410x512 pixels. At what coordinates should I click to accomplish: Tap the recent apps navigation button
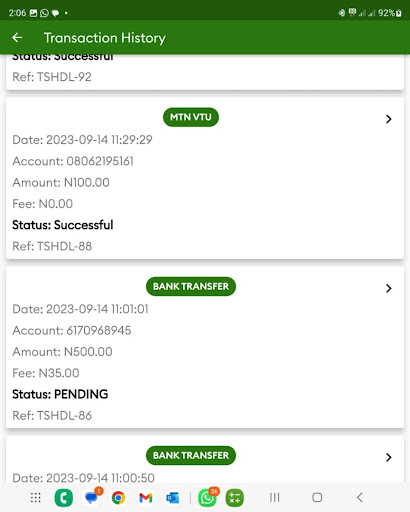coord(275,498)
